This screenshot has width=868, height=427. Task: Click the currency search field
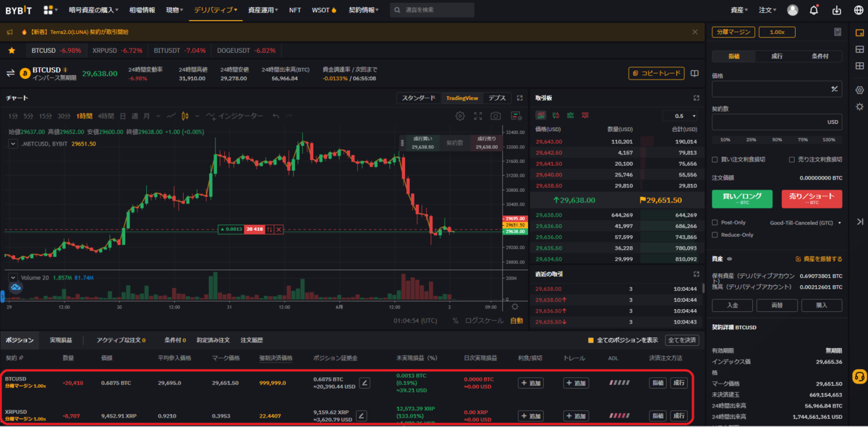(432, 10)
